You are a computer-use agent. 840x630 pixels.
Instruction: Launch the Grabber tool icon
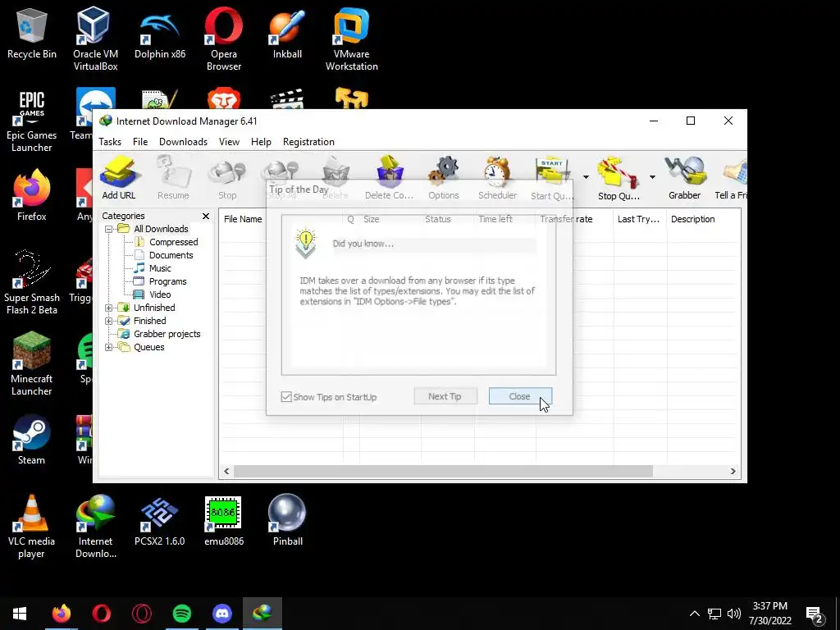point(685,178)
